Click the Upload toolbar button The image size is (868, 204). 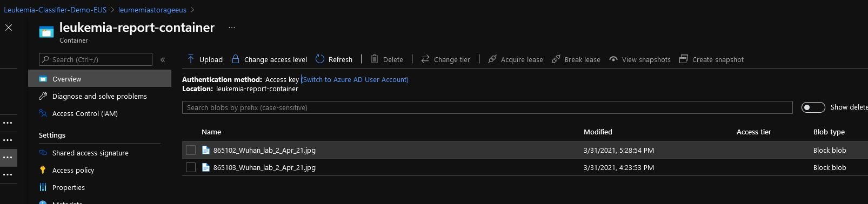(205, 59)
